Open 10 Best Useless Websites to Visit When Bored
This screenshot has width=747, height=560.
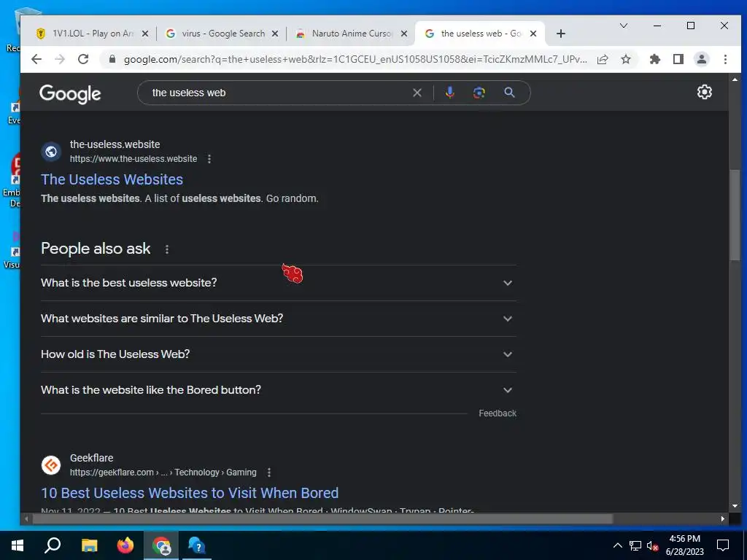coord(190,493)
